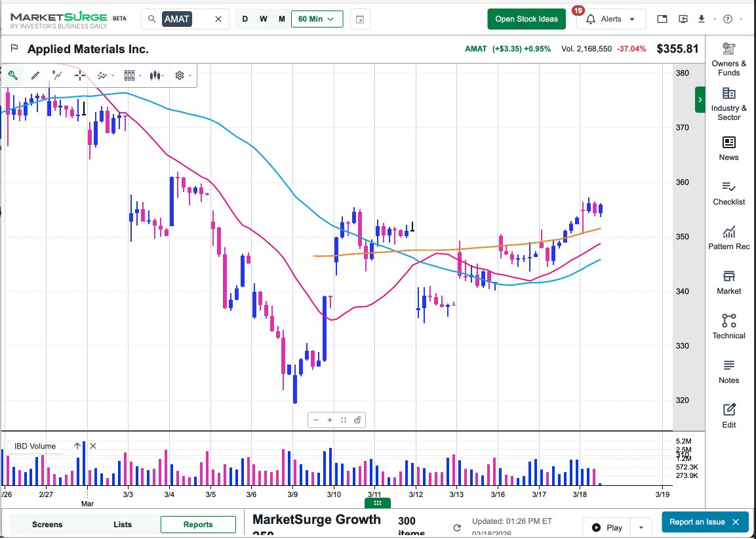The width and height of the screenshot is (756, 539).
Task: Expand the candlestick style dropdown arrow
Action: coord(163,75)
